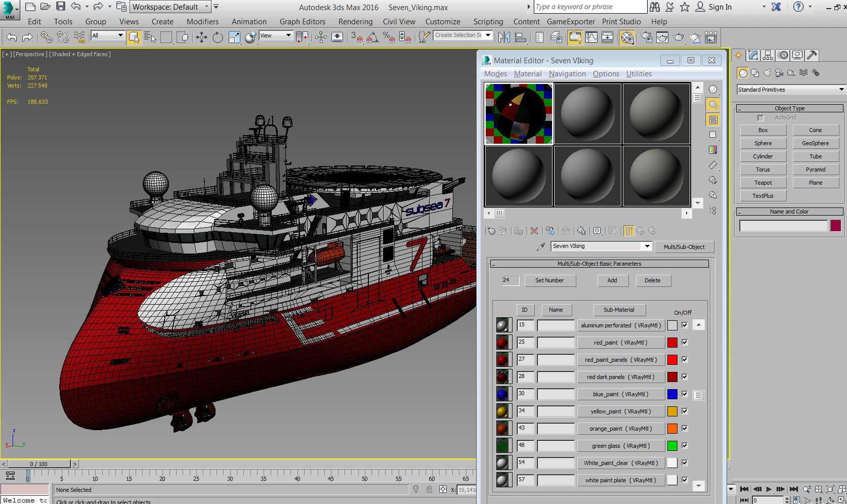Screen dimensions: 847x504
Task: Activate the Select Object tool
Action: (134, 37)
